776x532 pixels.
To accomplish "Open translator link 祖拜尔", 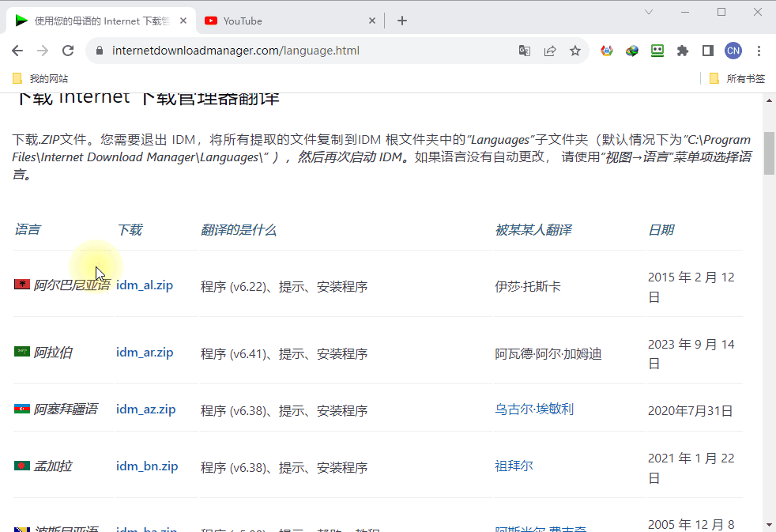I will pos(514,466).
